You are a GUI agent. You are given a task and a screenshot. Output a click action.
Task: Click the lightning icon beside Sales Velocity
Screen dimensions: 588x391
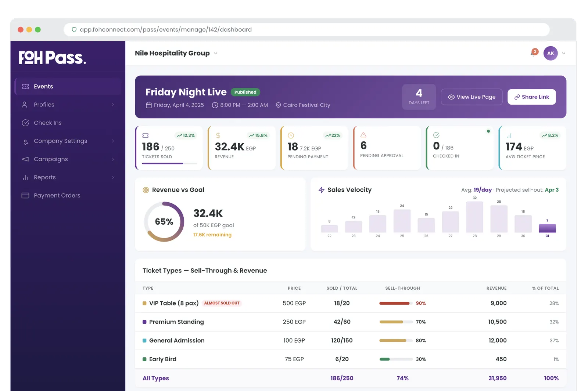(322, 190)
